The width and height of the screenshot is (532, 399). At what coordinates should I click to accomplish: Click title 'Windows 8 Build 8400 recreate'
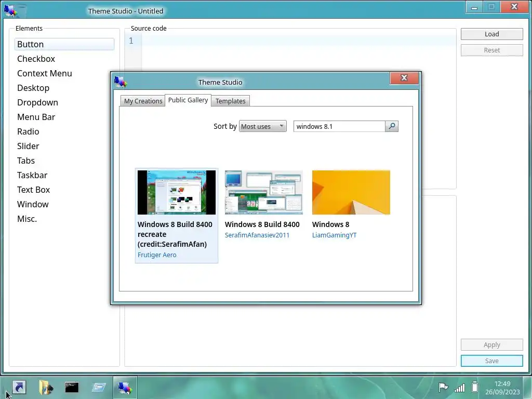[175, 234]
